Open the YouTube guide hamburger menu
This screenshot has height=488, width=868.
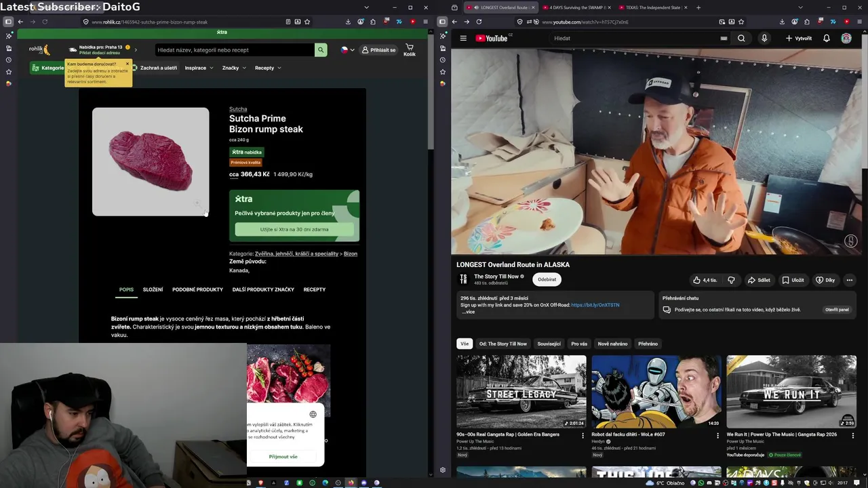click(463, 38)
